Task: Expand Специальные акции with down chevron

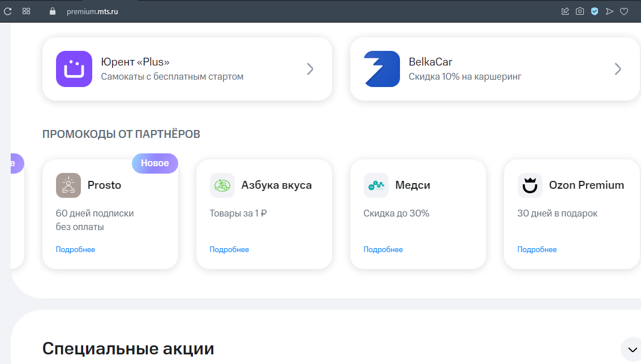Action: [x=632, y=350]
